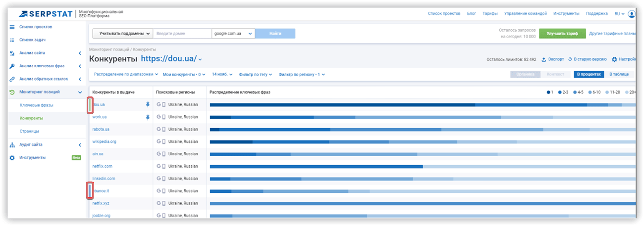Open the google.com.ua search engine dropdown

(233, 34)
